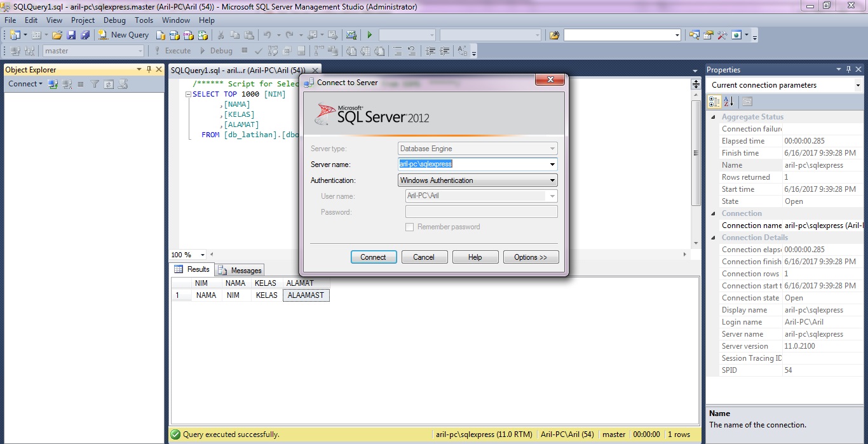Screen dimensions: 868x444
Task: Click the Save floppy disk icon
Action: (71, 35)
